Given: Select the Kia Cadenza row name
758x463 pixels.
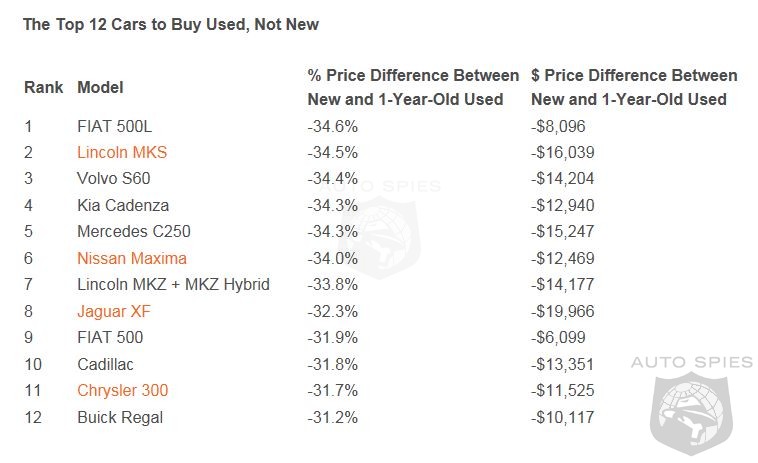Looking at the screenshot, I should [123, 206].
